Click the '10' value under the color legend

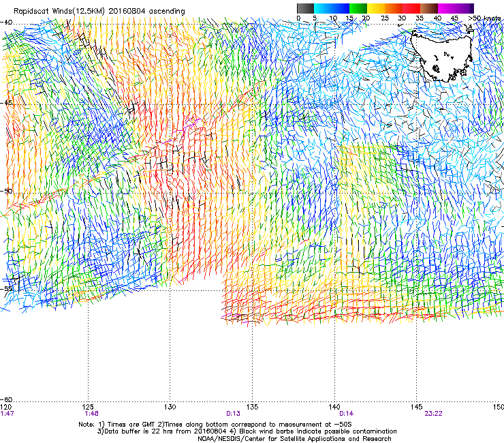[333, 18]
